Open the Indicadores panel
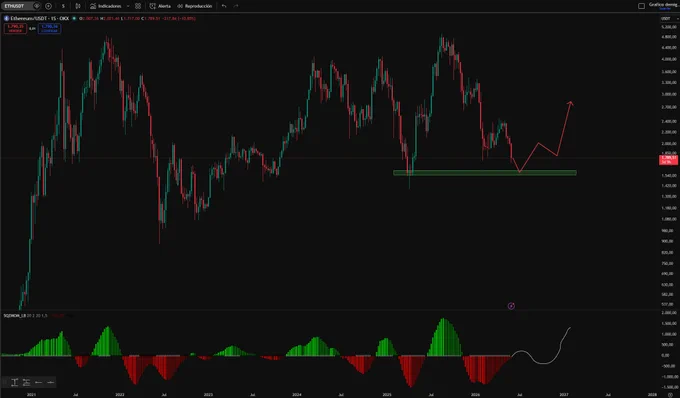The height and width of the screenshot is (398, 680). (105, 6)
